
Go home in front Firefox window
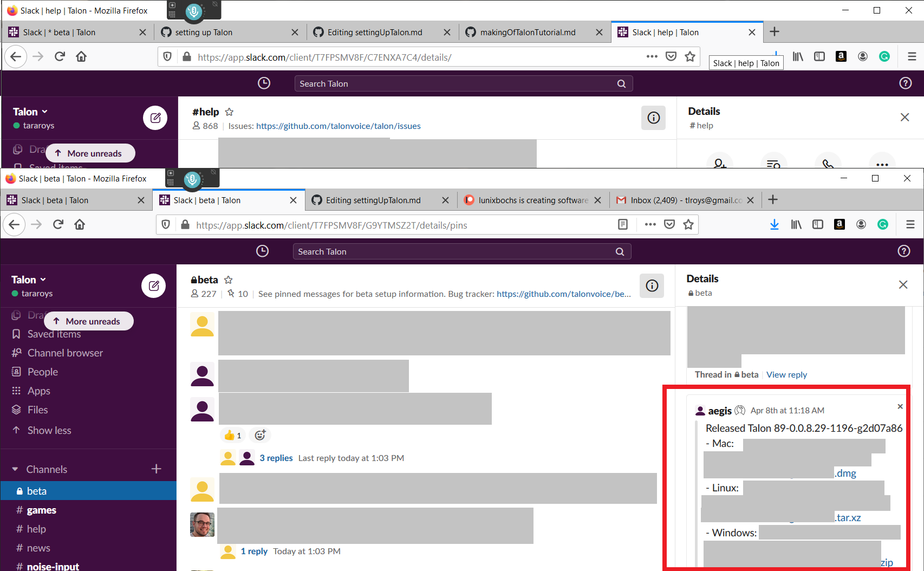[x=80, y=224]
